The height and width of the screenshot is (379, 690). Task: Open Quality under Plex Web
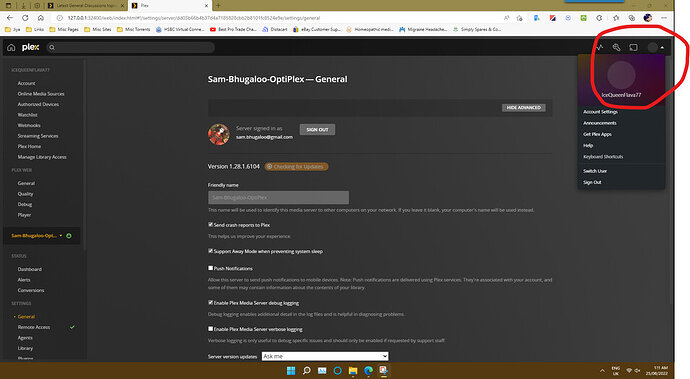pyautogui.click(x=25, y=194)
